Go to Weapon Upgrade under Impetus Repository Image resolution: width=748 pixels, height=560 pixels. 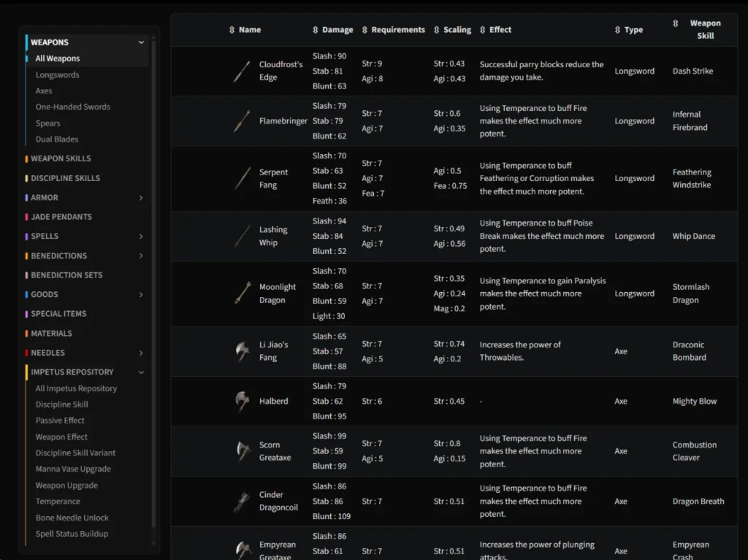(x=66, y=486)
